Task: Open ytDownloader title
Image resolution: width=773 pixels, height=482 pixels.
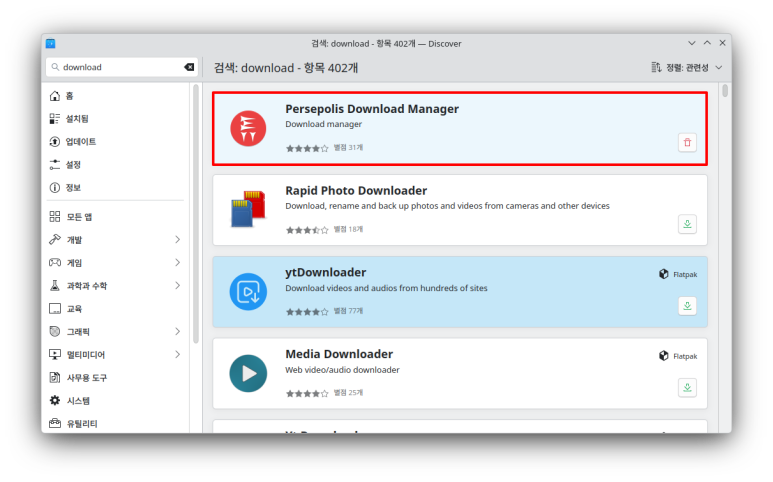Action: (x=325, y=273)
